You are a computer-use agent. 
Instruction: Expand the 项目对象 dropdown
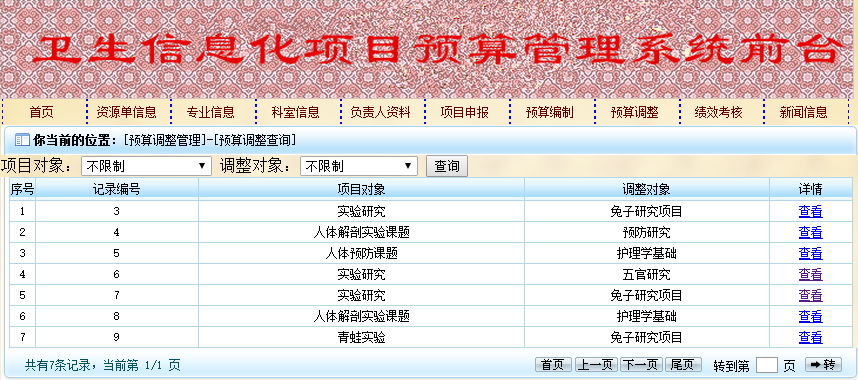tap(146, 166)
